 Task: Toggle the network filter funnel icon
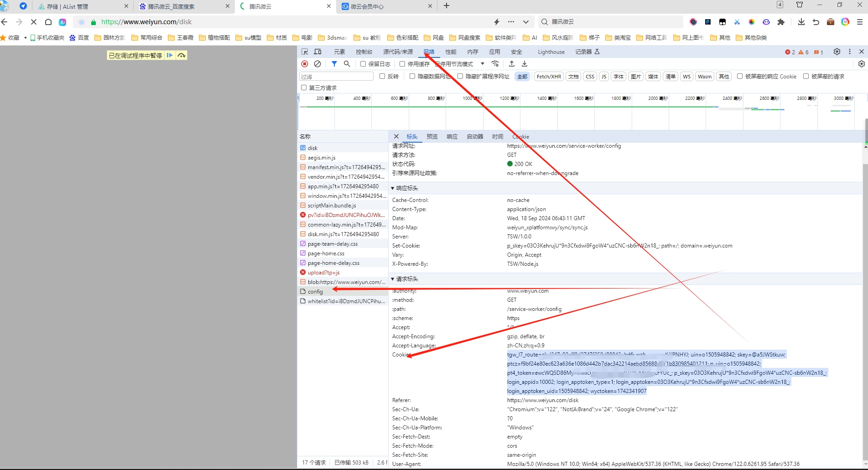click(x=334, y=64)
